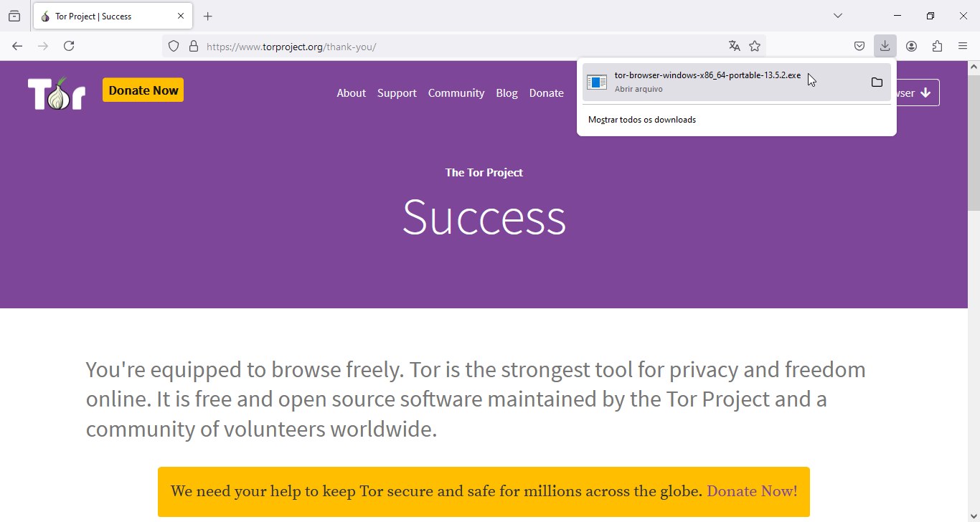Open the Firefox View icon
The image size is (980, 522).
(x=14, y=16)
